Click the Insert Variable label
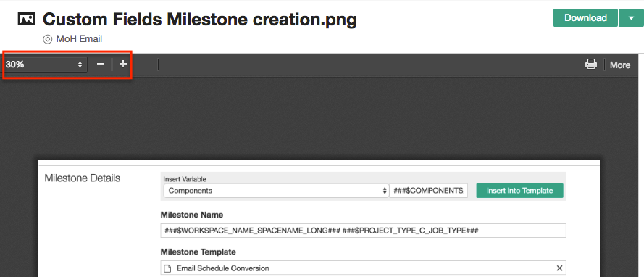644x277 pixels. 185,179
